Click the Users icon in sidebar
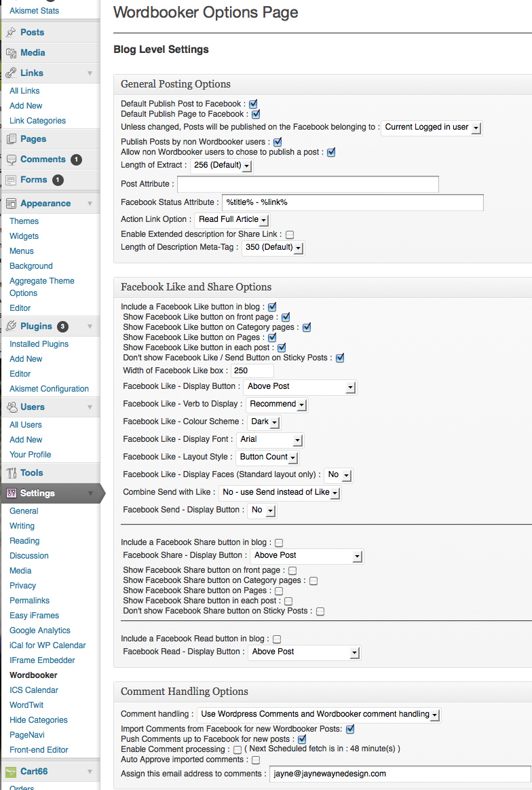 [11, 407]
